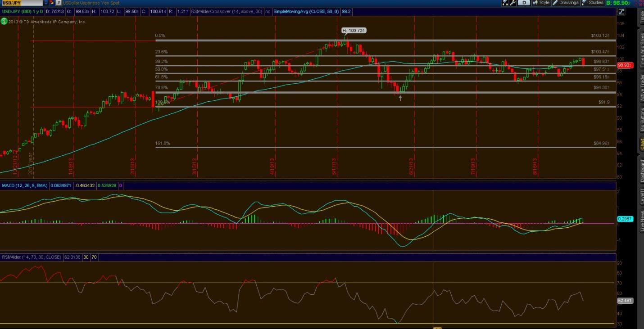Toggle the maximize chart arrow at top right
The image size is (644, 329).
[x=621, y=11]
